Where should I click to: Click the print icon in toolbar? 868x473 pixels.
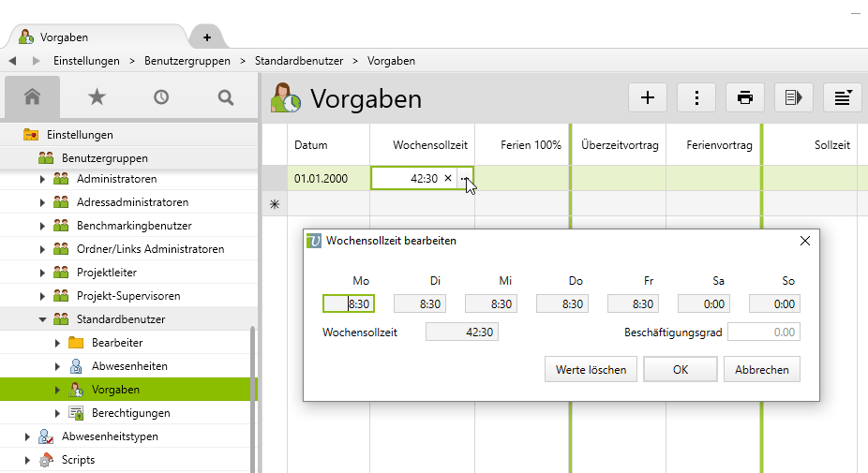745,97
